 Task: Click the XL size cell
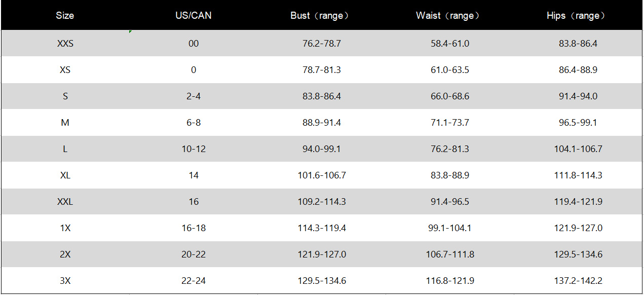pyautogui.click(x=65, y=175)
